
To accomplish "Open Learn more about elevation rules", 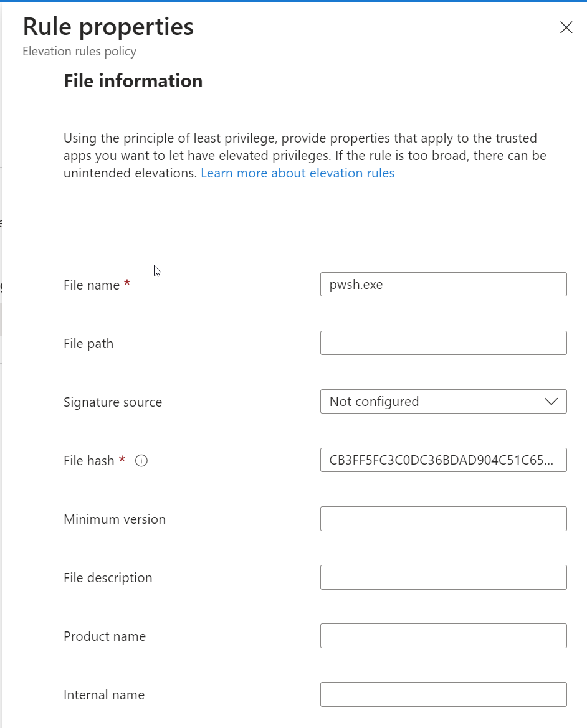I will click(x=297, y=173).
